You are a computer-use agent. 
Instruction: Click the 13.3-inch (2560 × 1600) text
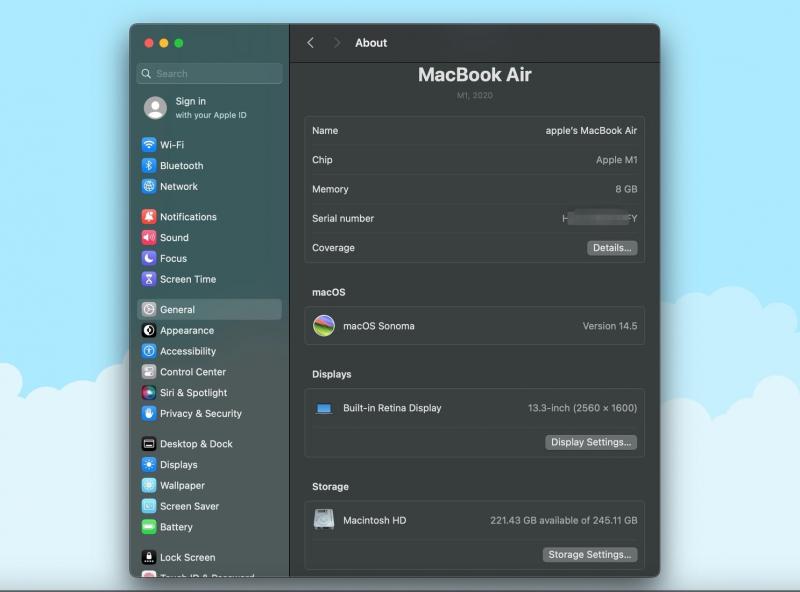[582, 408]
